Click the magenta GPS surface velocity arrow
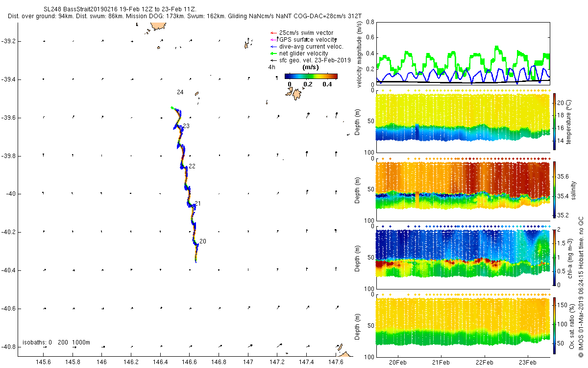588x368 pixels. pyautogui.click(x=272, y=39)
